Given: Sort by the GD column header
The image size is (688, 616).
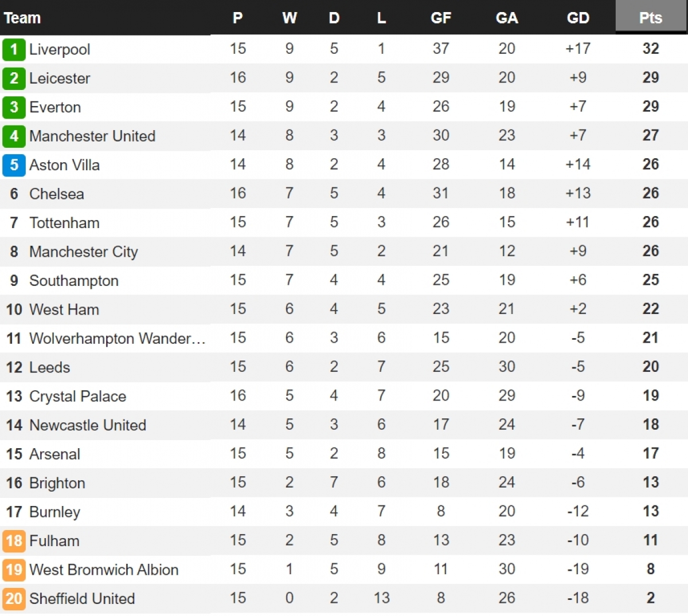Looking at the screenshot, I should click(x=578, y=18).
